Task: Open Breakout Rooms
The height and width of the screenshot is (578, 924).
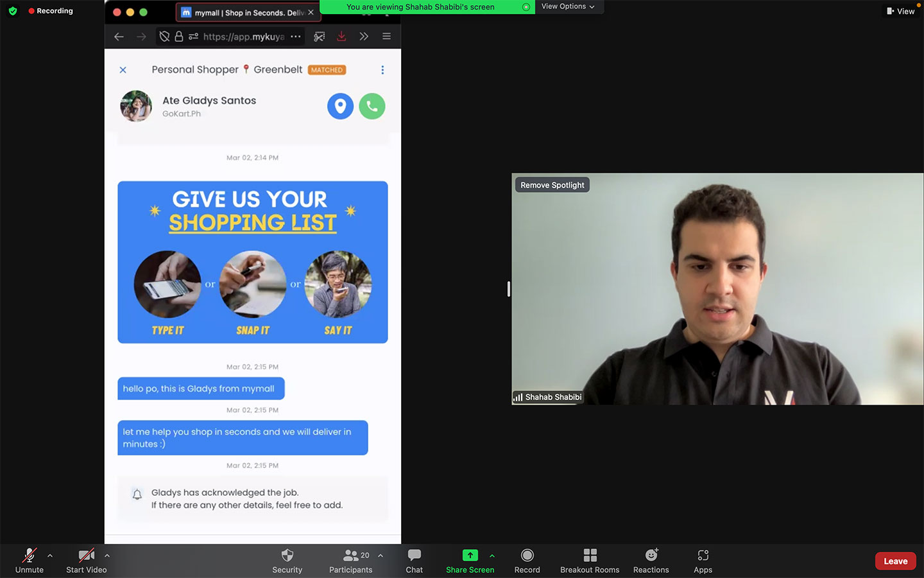Action: (589, 561)
